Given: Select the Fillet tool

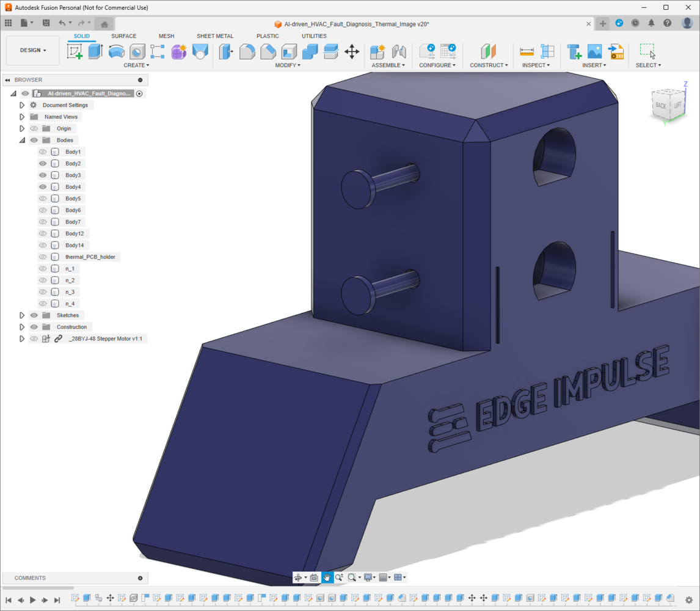Looking at the screenshot, I should click(x=247, y=51).
